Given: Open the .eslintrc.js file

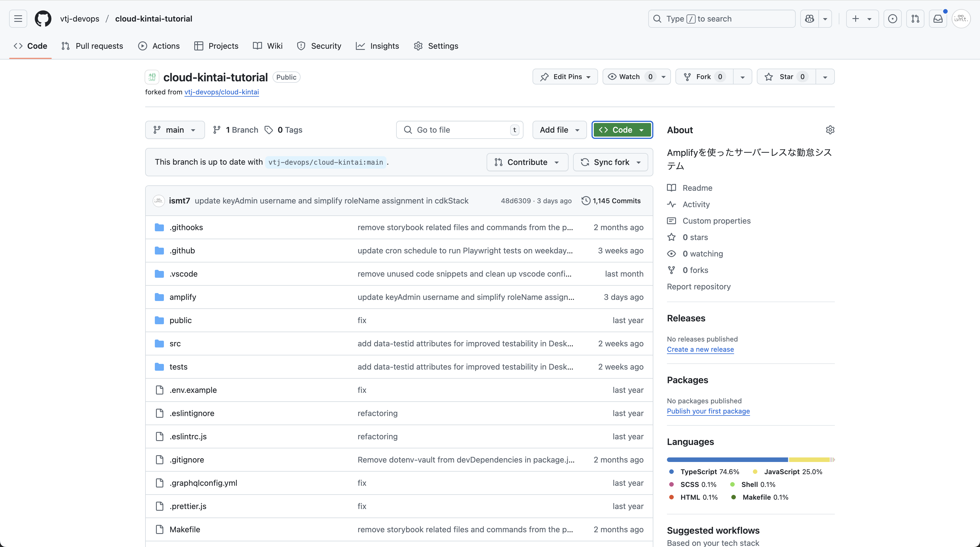Looking at the screenshot, I should click(x=188, y=436).
